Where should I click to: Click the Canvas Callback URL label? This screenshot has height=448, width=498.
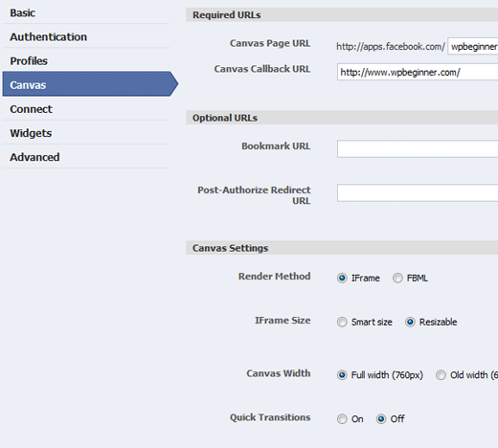pyautogui.click(x=262, y=69)
